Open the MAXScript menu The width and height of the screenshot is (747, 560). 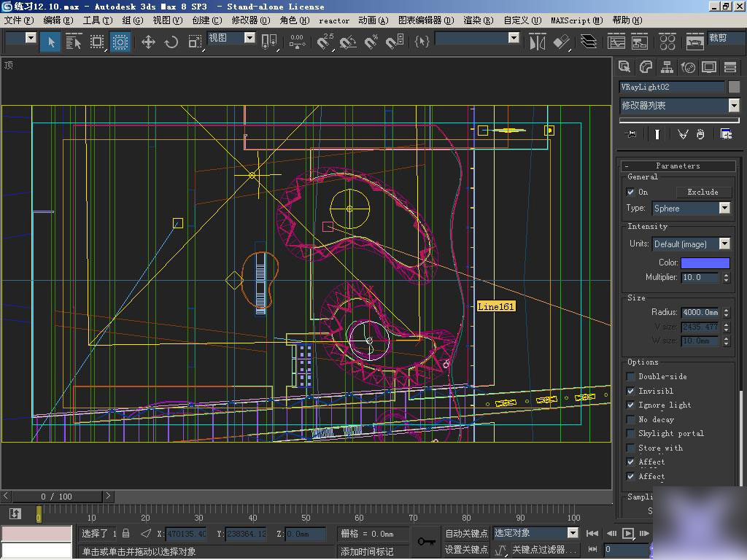click(x=577, y=20)
